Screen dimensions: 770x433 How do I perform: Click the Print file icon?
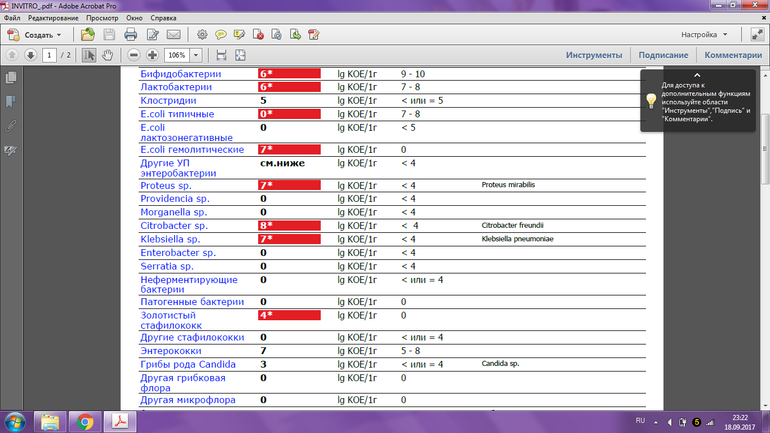130,34
